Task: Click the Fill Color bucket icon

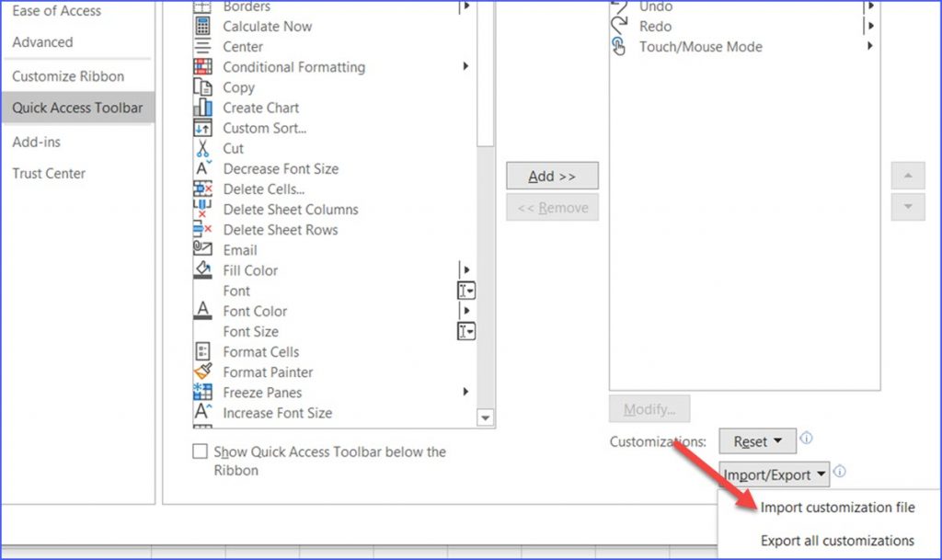Action: (203, 270)
